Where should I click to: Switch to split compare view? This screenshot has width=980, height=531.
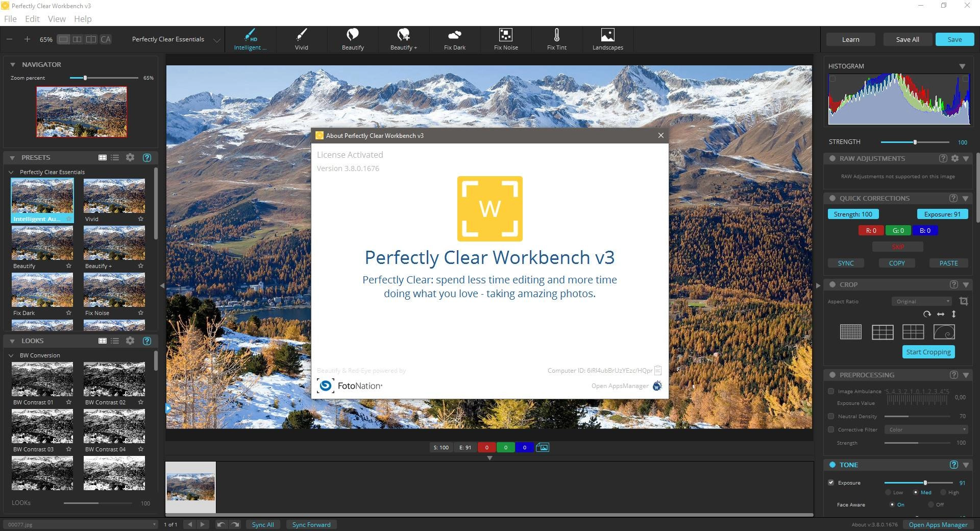tap(91, 39)
